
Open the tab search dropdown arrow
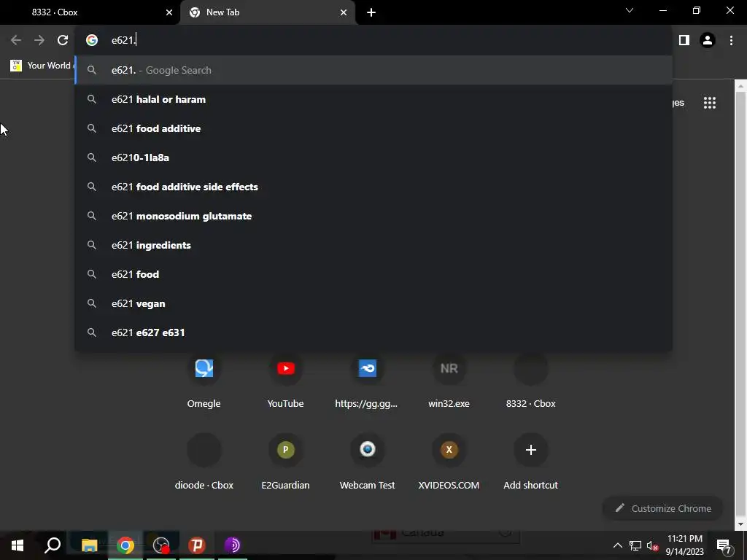point(630,10)
